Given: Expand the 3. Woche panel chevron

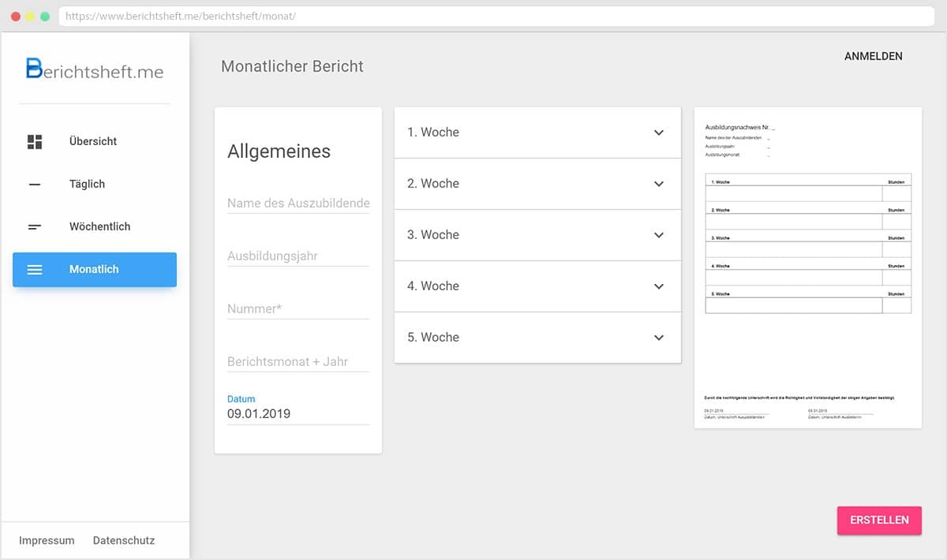Looking at the screenshot, I should 659,235.
